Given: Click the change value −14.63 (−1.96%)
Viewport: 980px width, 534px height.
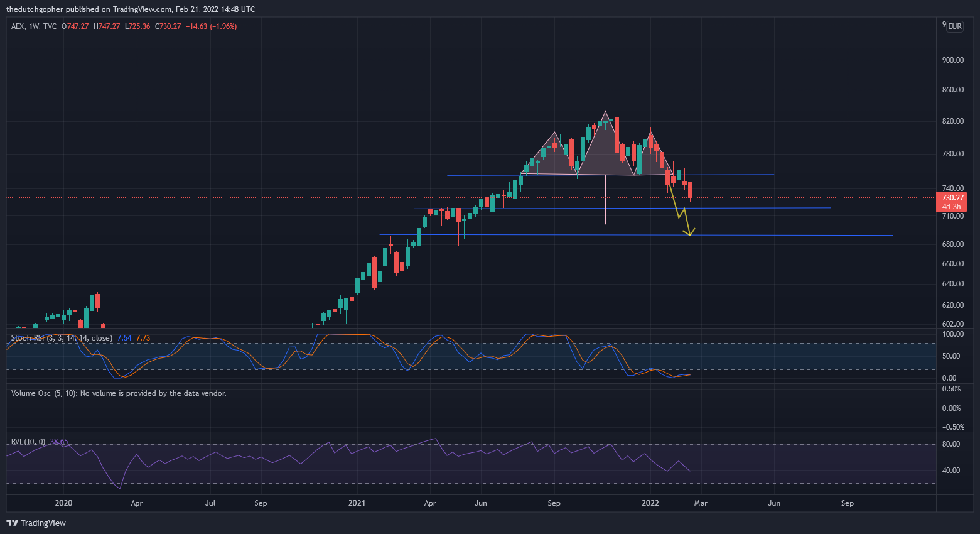Looking at the screenshot, I should click(212, 26).
